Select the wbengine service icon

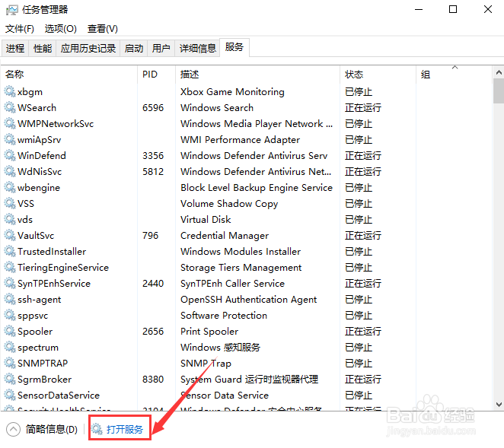point(10,188)
